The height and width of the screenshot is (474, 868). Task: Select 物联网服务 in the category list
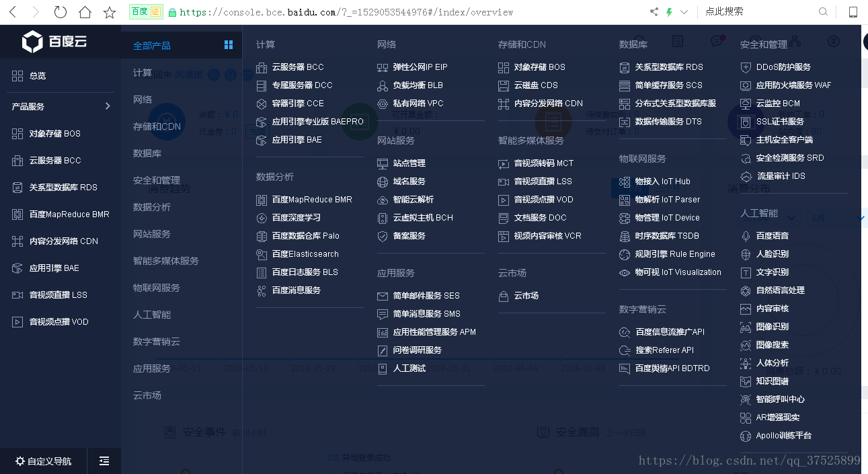click(x=157, y=288)
